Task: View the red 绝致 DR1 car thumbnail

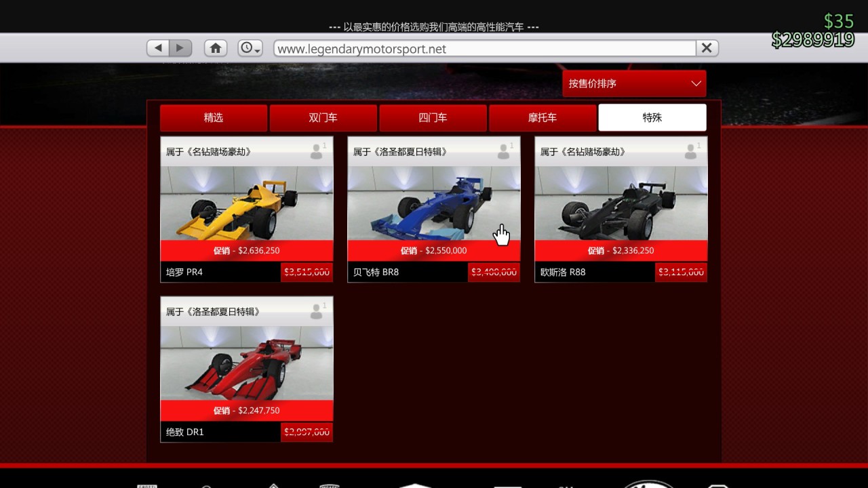Action: click(247, 363)
